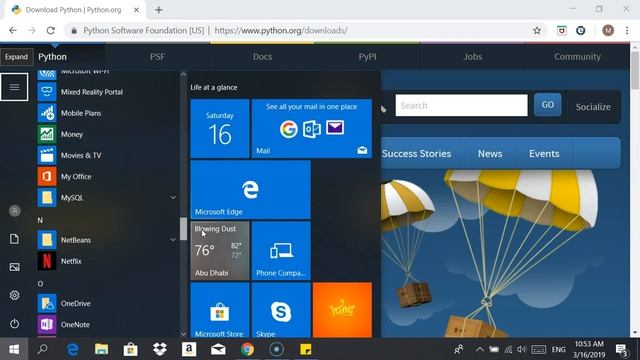Open user account icon in Start sidebar
The width and height of the screenshot is (640, 360).
click(14, 211)
